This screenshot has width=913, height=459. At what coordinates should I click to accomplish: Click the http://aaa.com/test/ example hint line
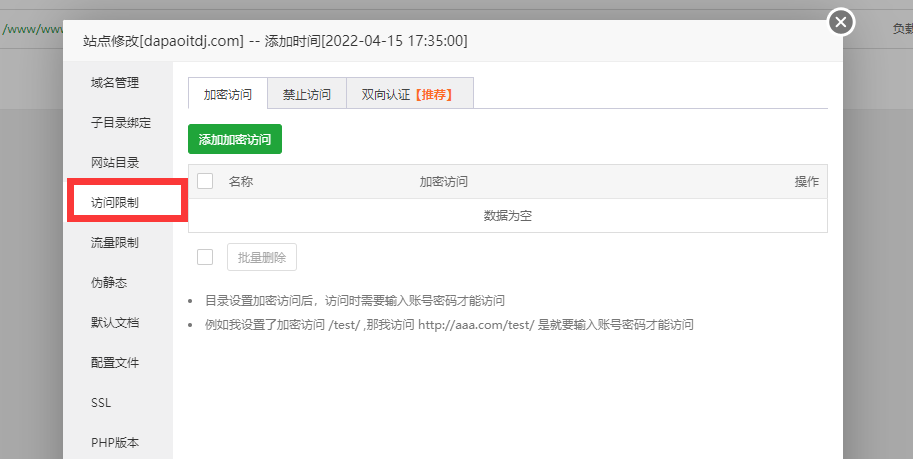[449, 324]
